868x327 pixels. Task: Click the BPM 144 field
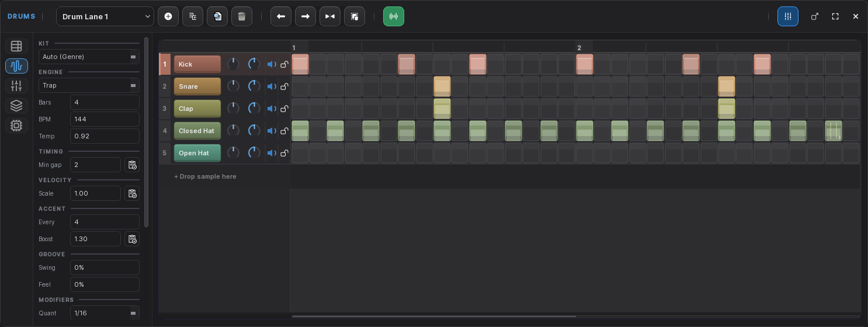pyautogui.click(x=105, y=119)
